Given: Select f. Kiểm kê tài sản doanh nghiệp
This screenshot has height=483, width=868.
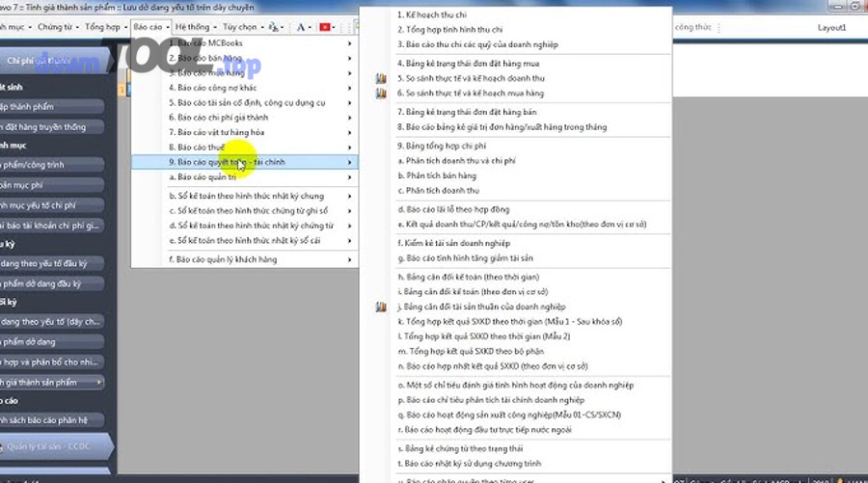Looking at the screenshot, I should point(516,244).
